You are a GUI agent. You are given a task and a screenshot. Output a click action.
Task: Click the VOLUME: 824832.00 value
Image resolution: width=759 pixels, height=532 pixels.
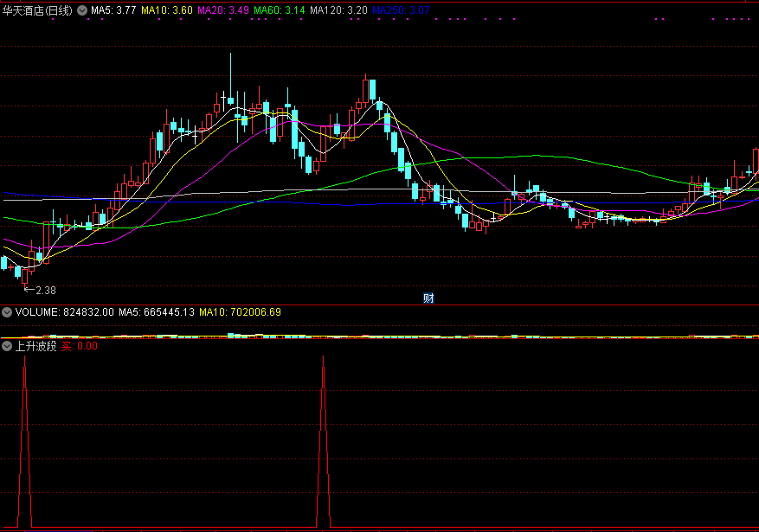click(x=64, y=312)
